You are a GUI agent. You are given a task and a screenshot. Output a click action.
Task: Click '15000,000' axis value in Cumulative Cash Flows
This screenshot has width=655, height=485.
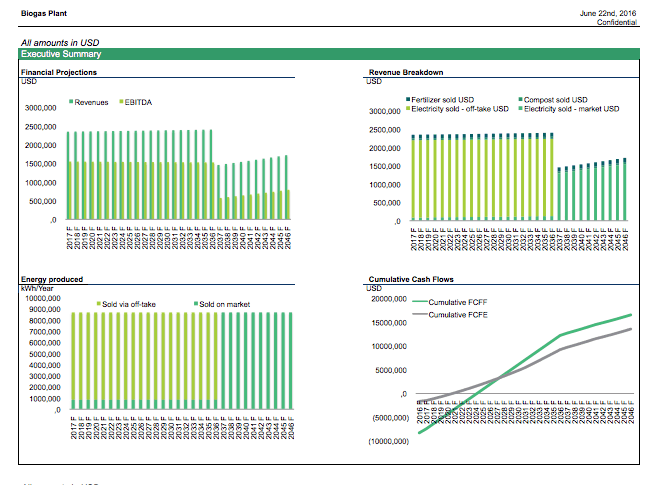click(x=389, y=323)
